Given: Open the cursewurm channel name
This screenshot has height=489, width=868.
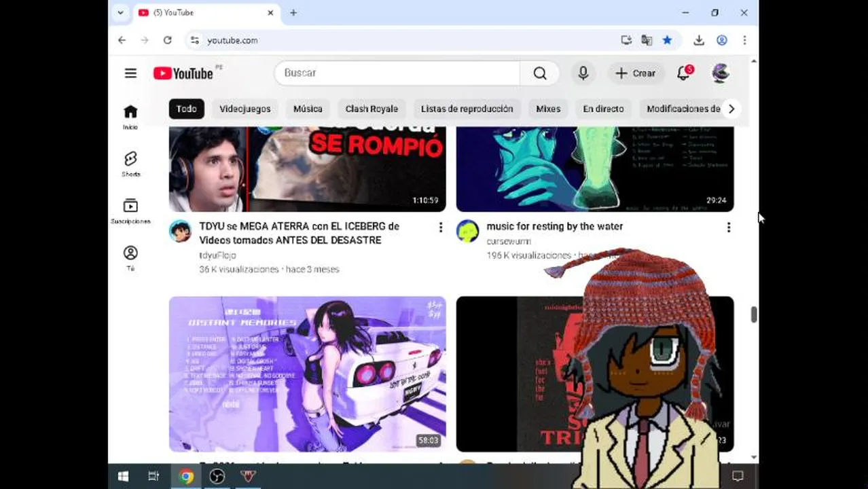Looking at the screenshot, I should tap(509, 241).
